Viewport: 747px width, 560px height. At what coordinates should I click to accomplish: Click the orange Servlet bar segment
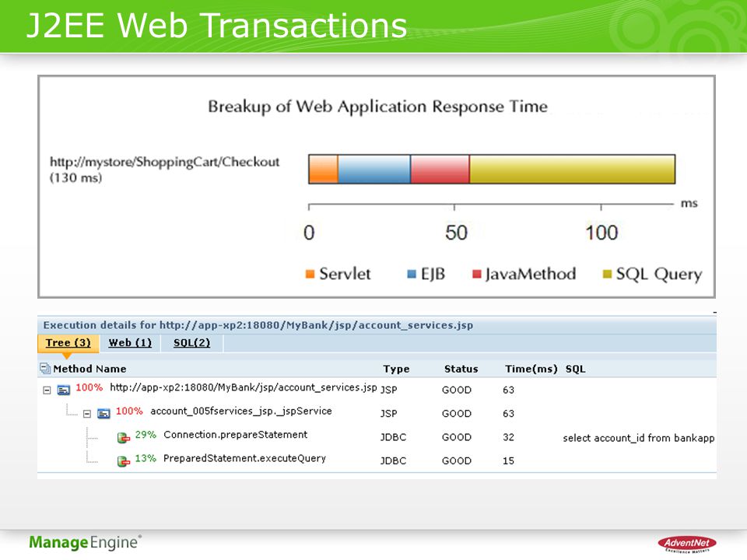[x=324, y=169]
